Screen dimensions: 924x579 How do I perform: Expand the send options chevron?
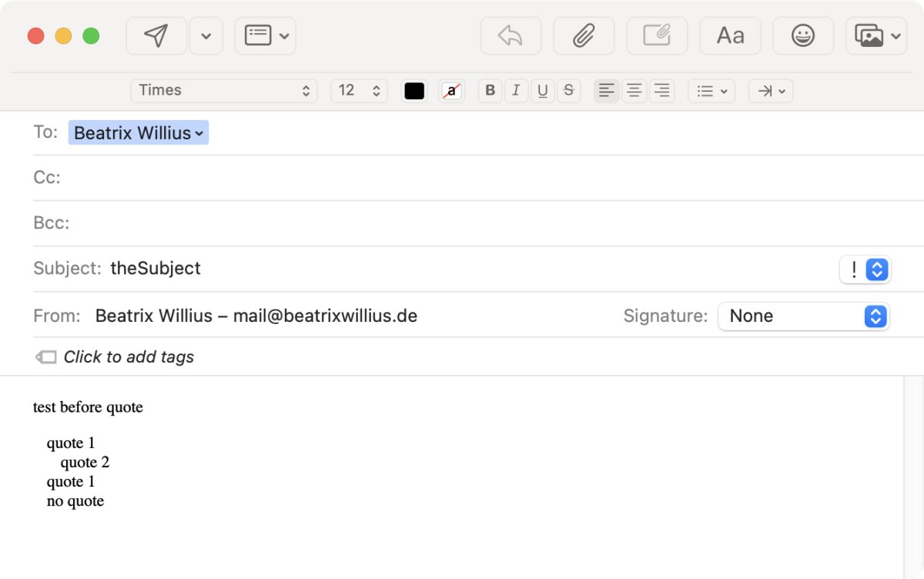tap(206, 36)
